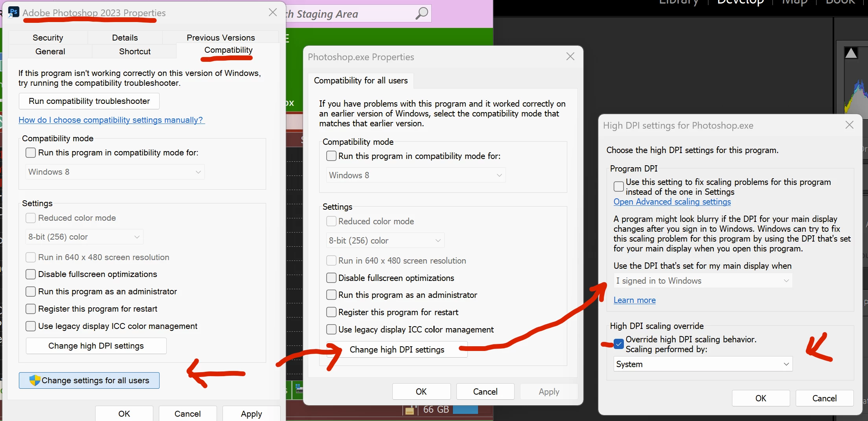Click Run compatibility troubleshooter button
Screen dimensions: 868x421
pos(89,101)
